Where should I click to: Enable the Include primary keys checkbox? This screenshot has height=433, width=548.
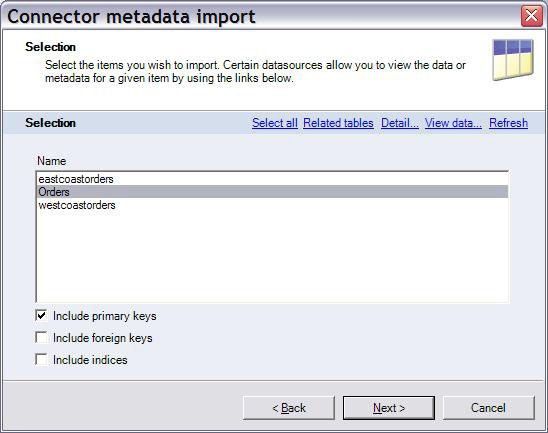click(x=41, y=316)
